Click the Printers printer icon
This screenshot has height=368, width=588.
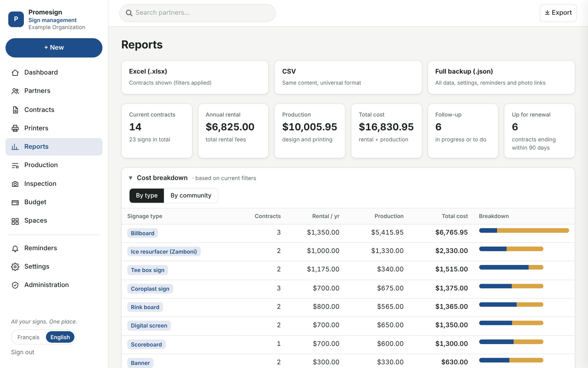click(15, 128)
